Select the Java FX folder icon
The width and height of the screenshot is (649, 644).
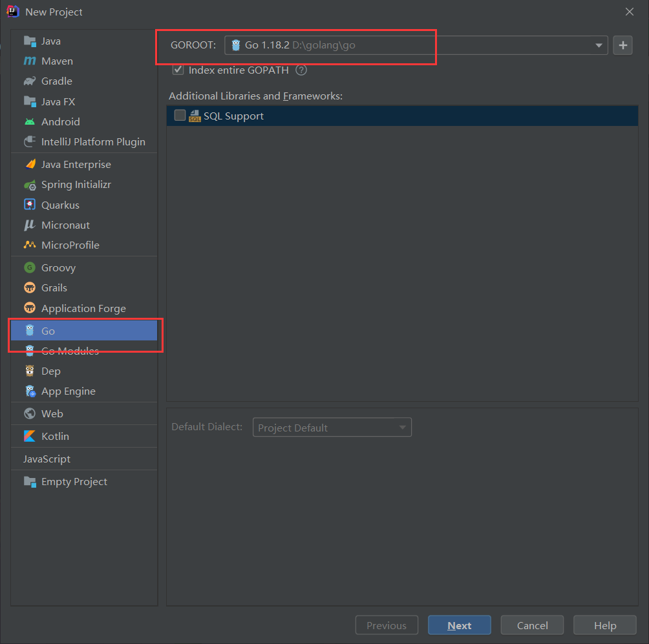click(x=30, y=101)
